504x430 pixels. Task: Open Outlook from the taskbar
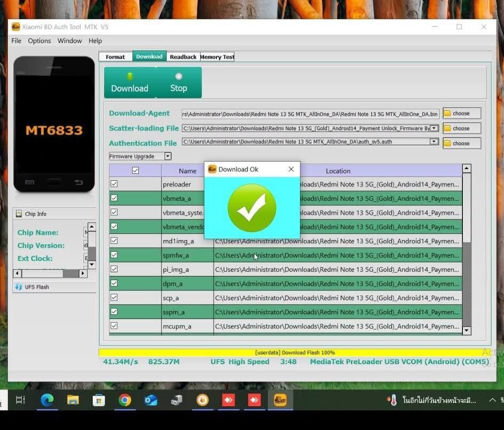[x=151, y=400]
